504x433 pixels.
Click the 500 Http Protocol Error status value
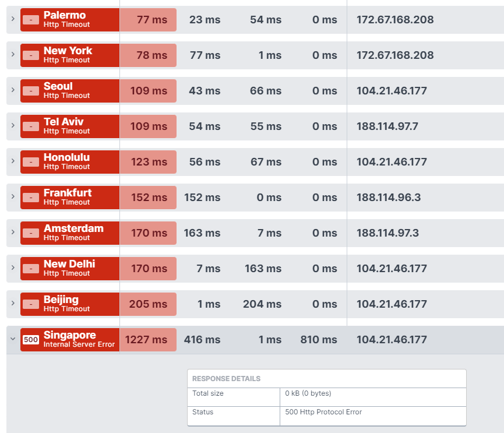323,412
